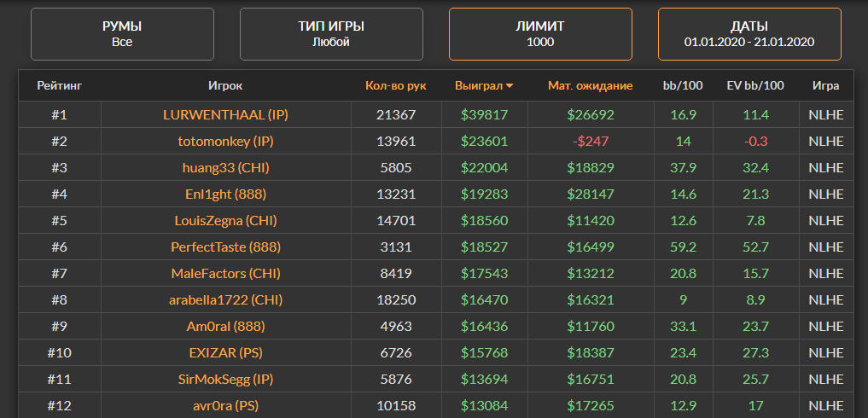Open player Enl1ght (888) profile
The image size is (868, 418).
226,194
